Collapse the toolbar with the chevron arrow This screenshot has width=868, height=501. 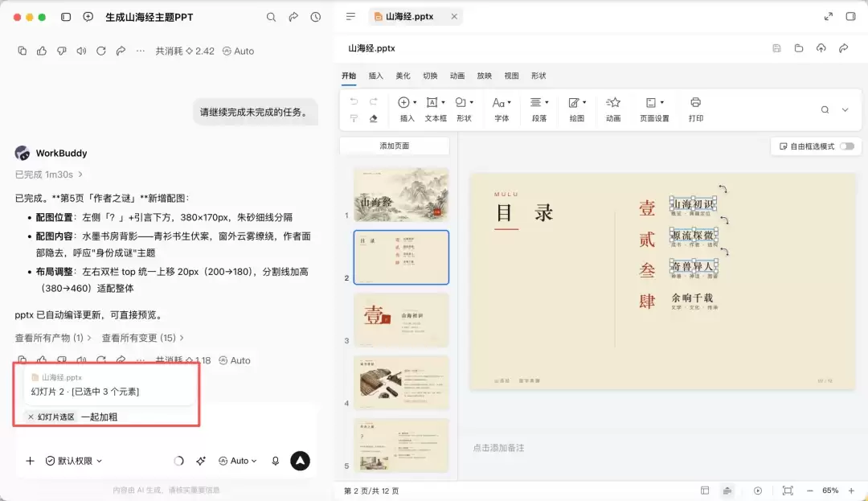[x=845, y=109]
